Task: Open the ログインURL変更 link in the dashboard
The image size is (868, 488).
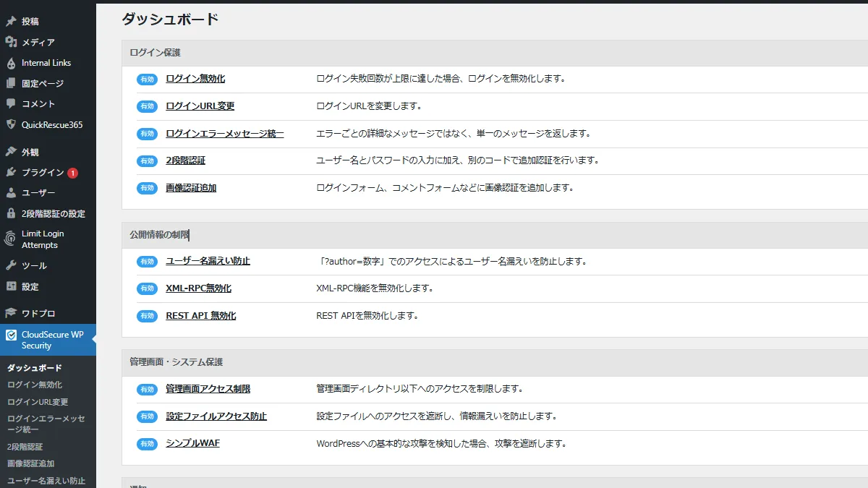Action: coord(200,106)
